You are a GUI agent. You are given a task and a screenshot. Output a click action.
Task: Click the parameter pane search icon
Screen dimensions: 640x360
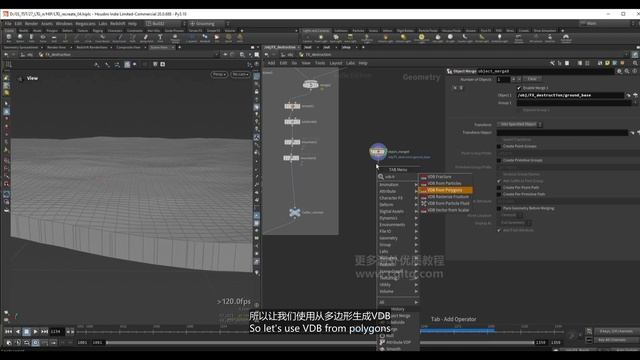[x=627, y=71]
